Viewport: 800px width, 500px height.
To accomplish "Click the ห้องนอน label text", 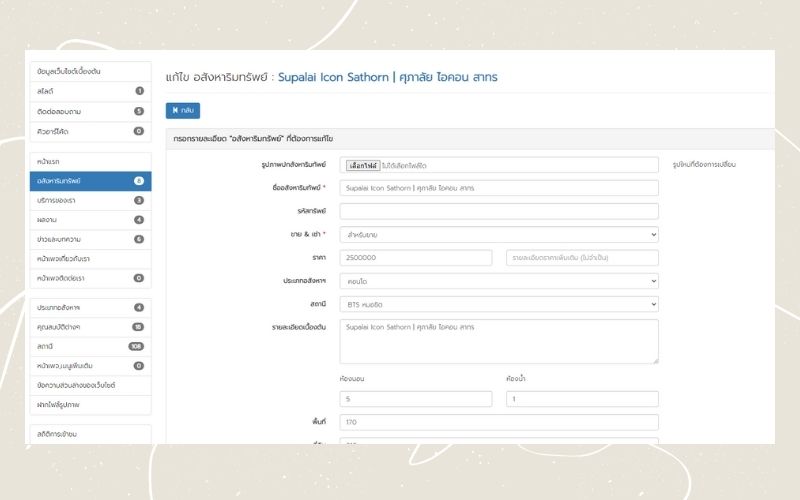I will pos(352,379).
